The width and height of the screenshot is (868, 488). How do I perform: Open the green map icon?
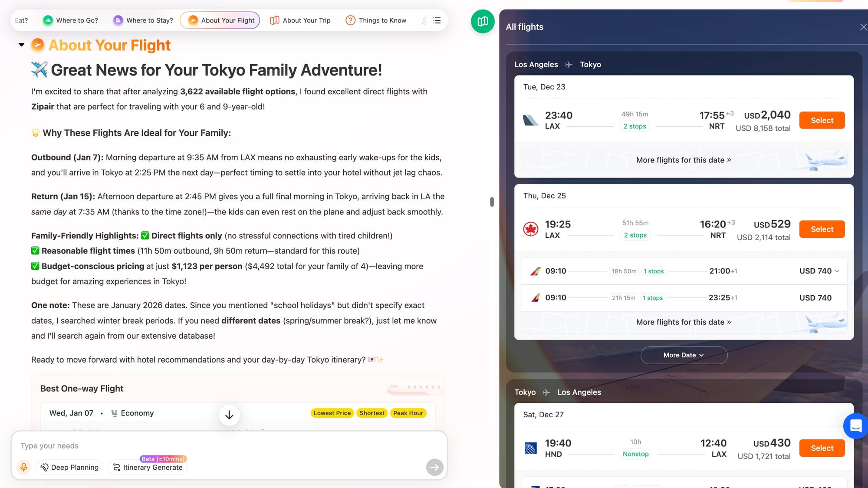[x=482, y=21]
